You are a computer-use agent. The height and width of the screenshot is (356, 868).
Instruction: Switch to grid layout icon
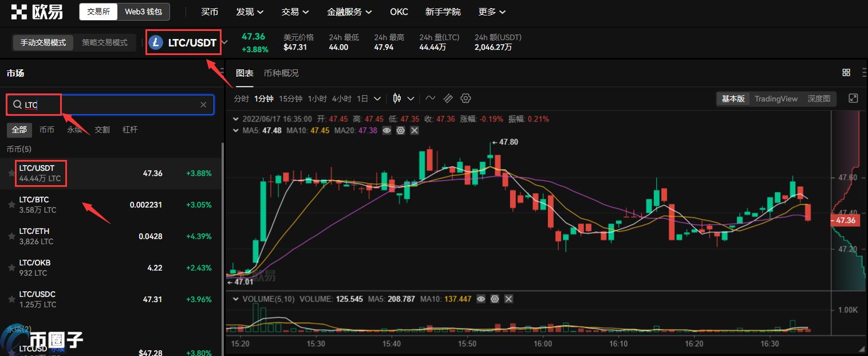pyautogui.click(x=846, y=73)
